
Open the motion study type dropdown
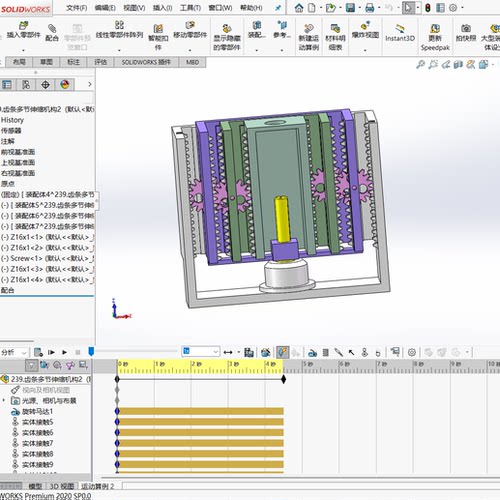tap(14, 352)
